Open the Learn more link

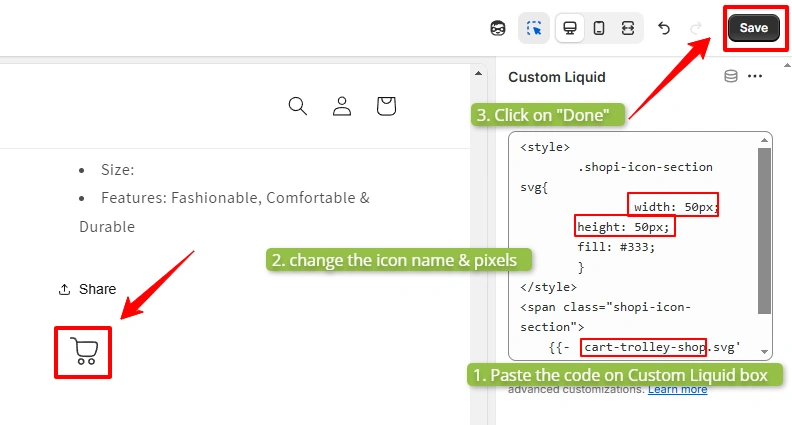point(677,389)
